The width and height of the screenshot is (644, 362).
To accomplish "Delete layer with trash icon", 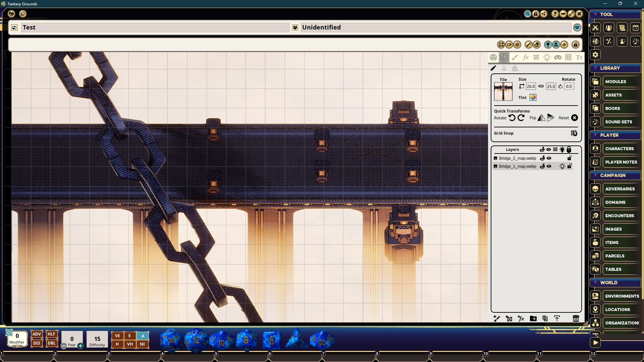I will [576, 318].
